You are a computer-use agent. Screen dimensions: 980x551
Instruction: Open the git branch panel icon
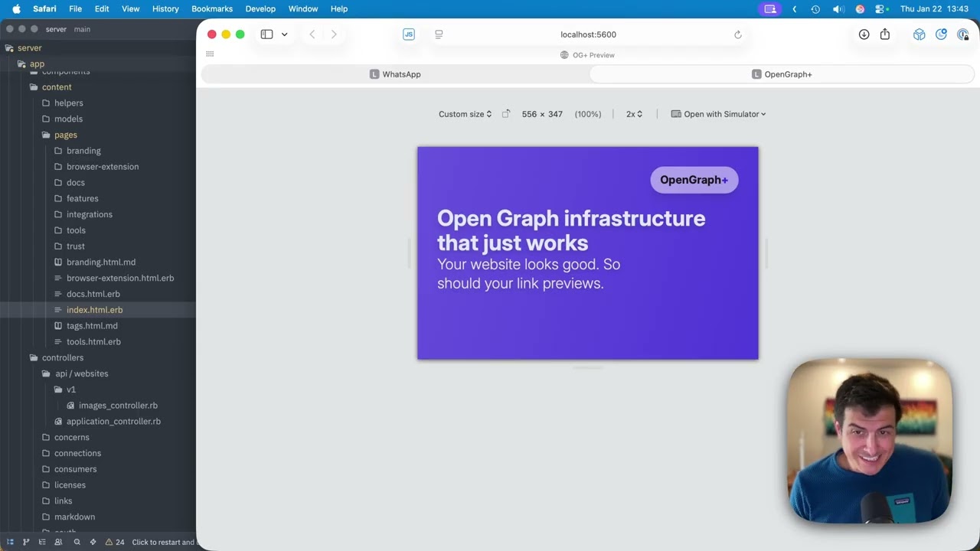pos(26,542)
